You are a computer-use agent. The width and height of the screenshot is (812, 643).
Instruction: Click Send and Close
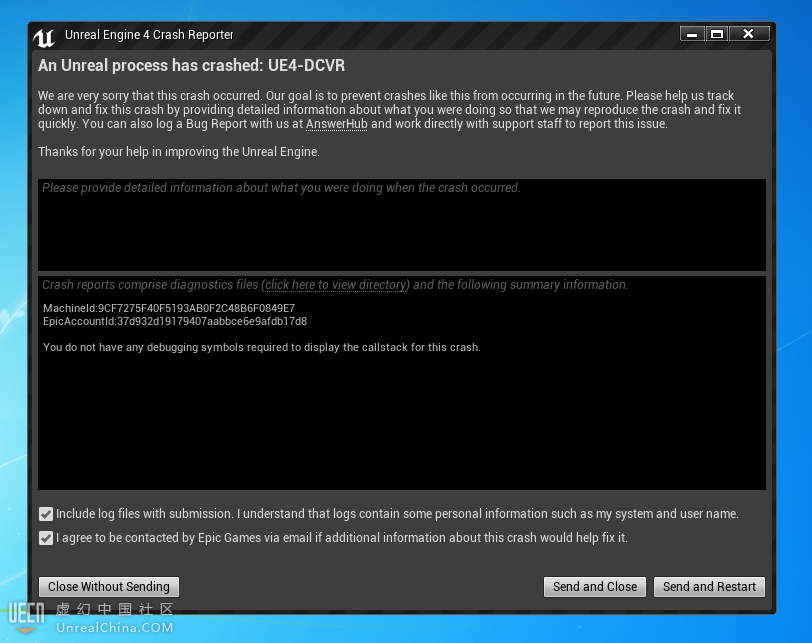pyautogui.click(x=595, y=587)
